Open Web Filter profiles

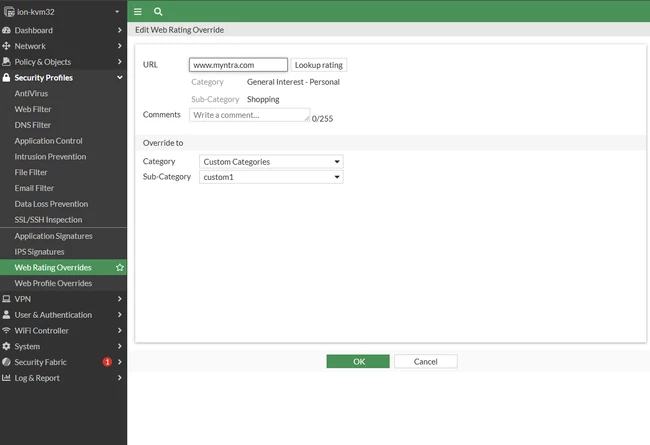pyautogui.click(x=63, y=109)
